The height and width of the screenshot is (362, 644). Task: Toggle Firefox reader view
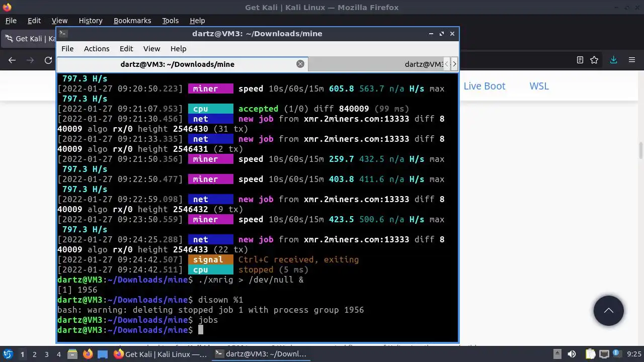(x=580, y=60)
